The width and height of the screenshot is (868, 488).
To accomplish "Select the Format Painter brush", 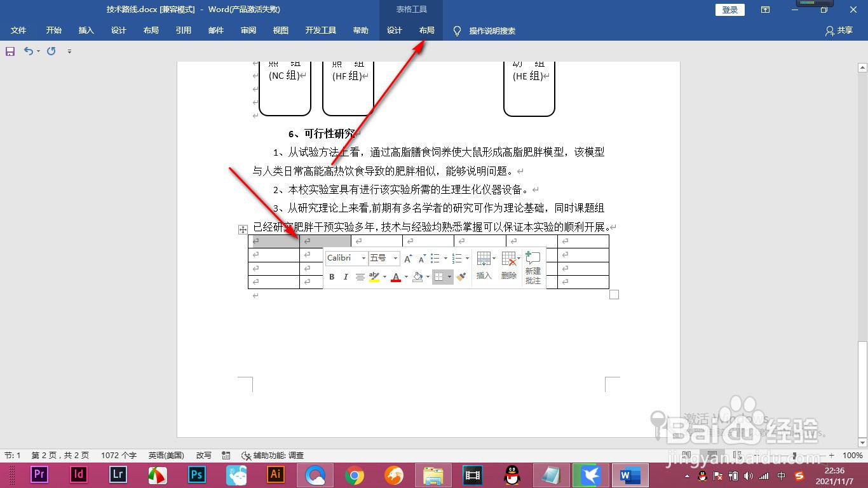I will pyautogui.click(x=461, y=277).
